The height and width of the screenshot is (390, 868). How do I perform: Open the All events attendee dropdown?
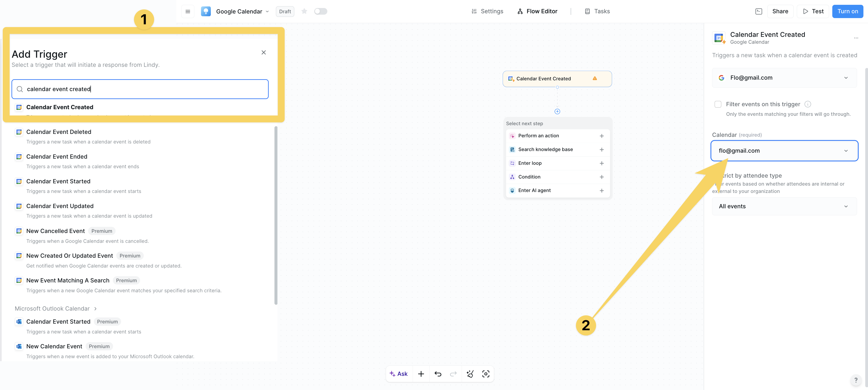(x=784, y=206)
